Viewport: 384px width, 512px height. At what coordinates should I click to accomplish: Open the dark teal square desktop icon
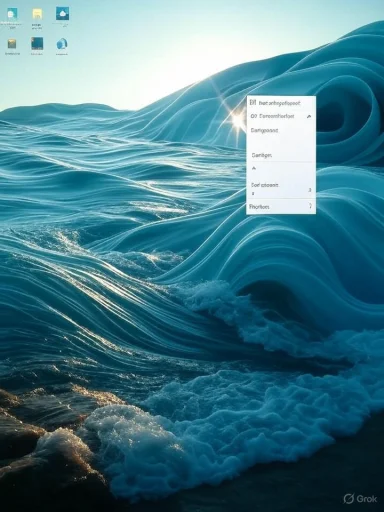pos(37,43)
